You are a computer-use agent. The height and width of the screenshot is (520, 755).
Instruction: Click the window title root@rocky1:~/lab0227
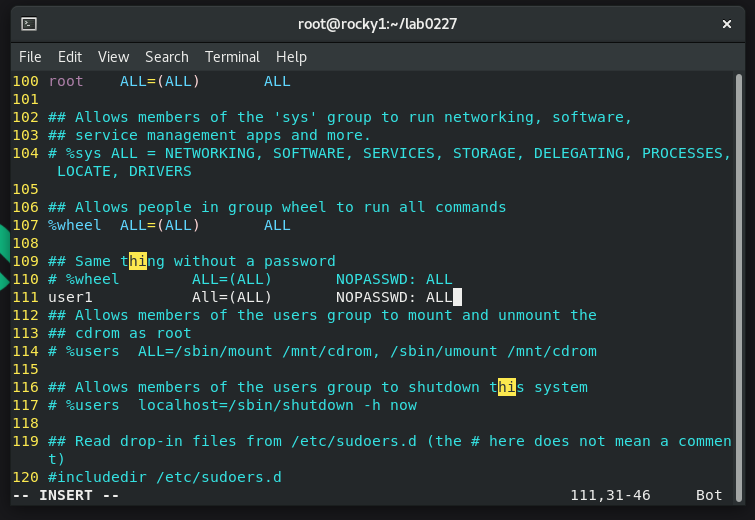click(x=378, y=24)
